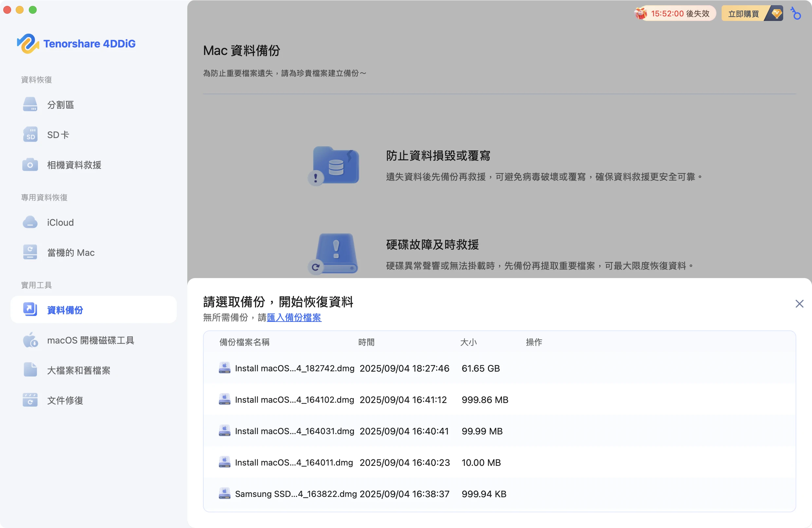Click disk icon for Install macOS...4_164011.dmg
812x528 pixels.
(225, 462)
